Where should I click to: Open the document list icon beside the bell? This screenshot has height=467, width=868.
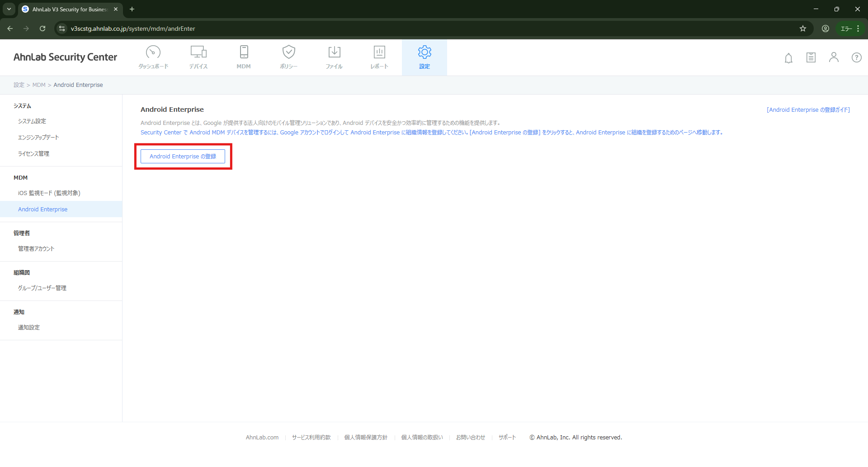tap(811, 57)
